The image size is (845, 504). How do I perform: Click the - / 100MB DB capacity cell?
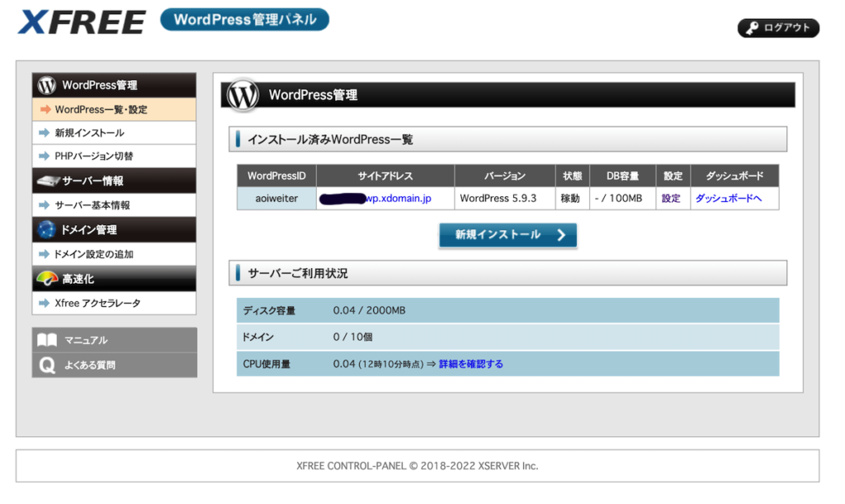click(622, 198)
